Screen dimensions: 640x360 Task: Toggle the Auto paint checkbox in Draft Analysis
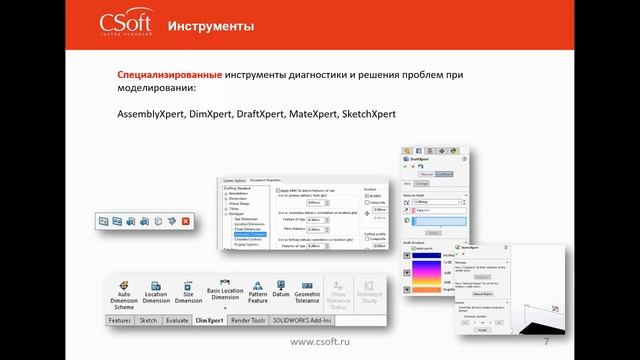click(x=413, y=248)
